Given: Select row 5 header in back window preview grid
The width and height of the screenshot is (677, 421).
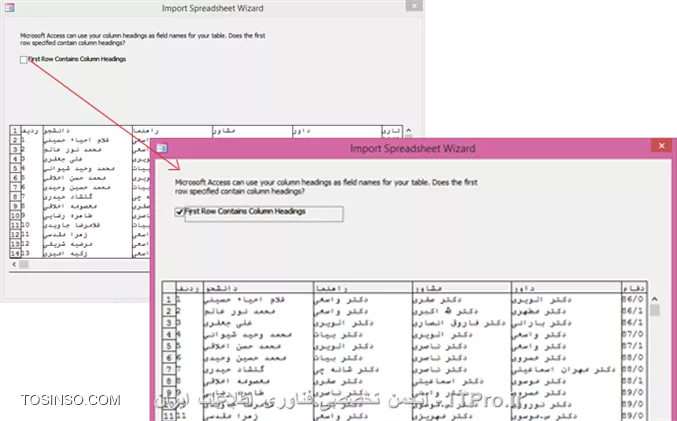Looking at the screenshot, I should [x=15, y=168].
